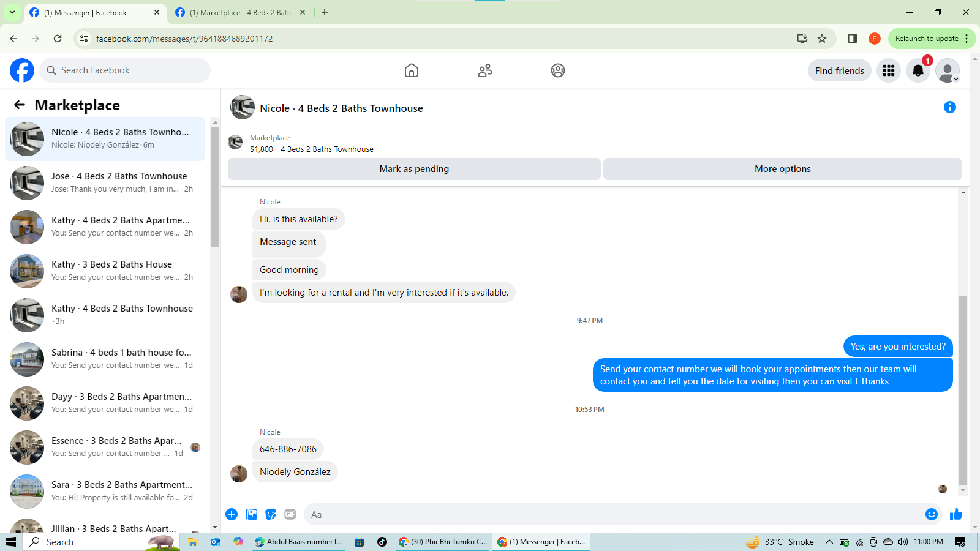Viewport: 980px width, 551px height.
Task: Open File Explorer from taskbar
Action: (x=192, y=542)
